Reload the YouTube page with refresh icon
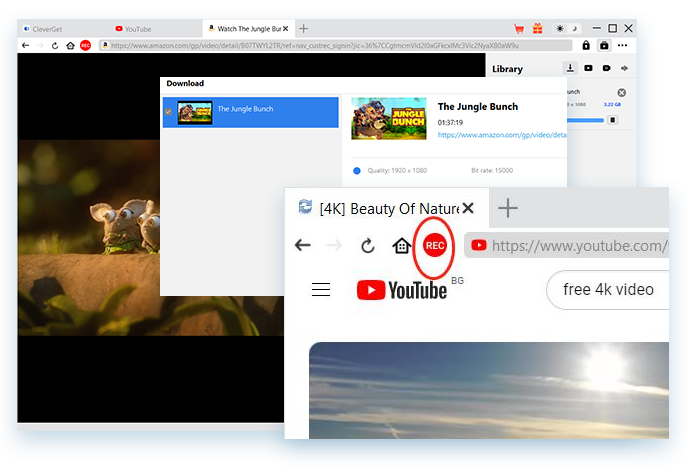This screenshot has height=474, width=689. tap(368, 246)
